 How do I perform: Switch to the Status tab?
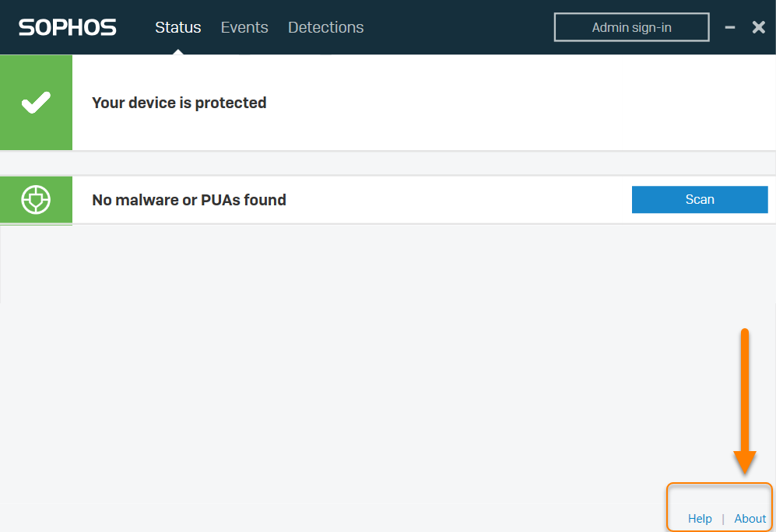(178, 27)
